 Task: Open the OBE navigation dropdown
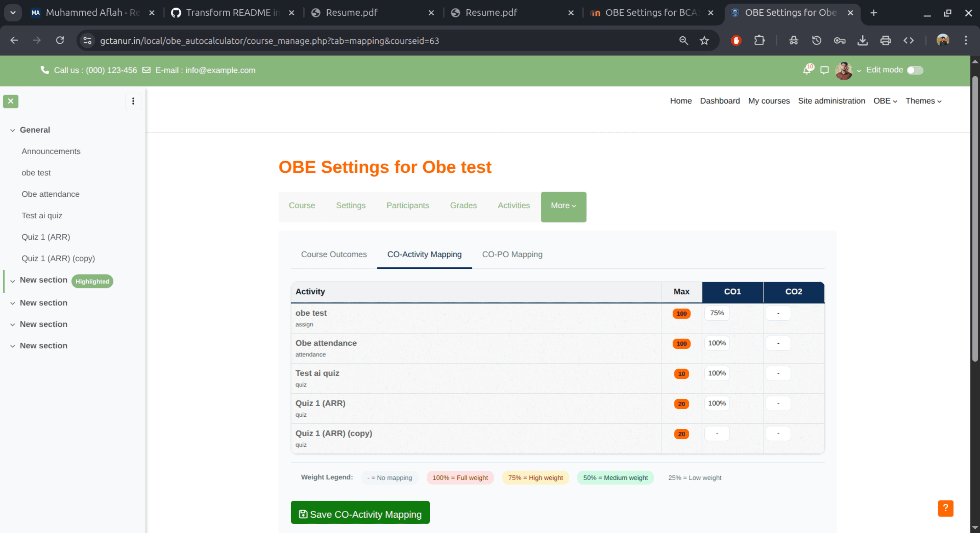pyautogui.click(x=885, y=101)
